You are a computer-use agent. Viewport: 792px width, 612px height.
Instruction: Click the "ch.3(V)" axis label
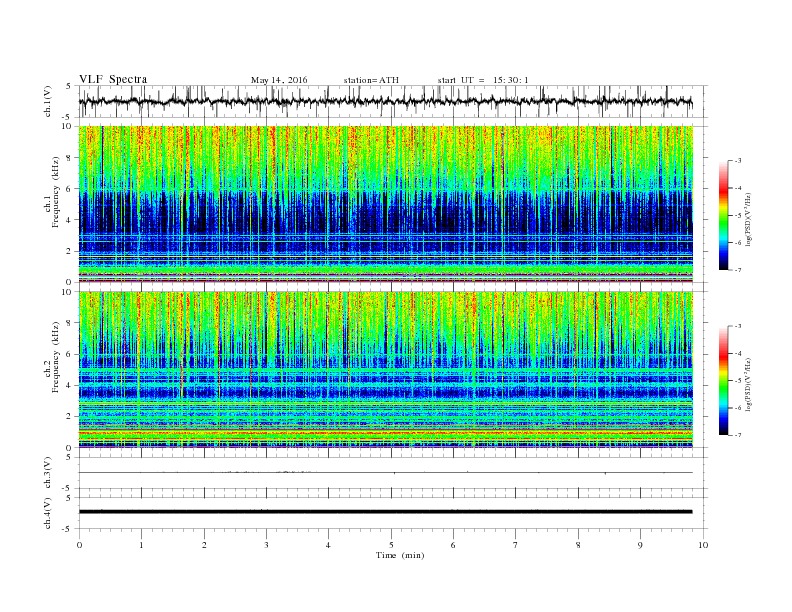coord(48,473)
